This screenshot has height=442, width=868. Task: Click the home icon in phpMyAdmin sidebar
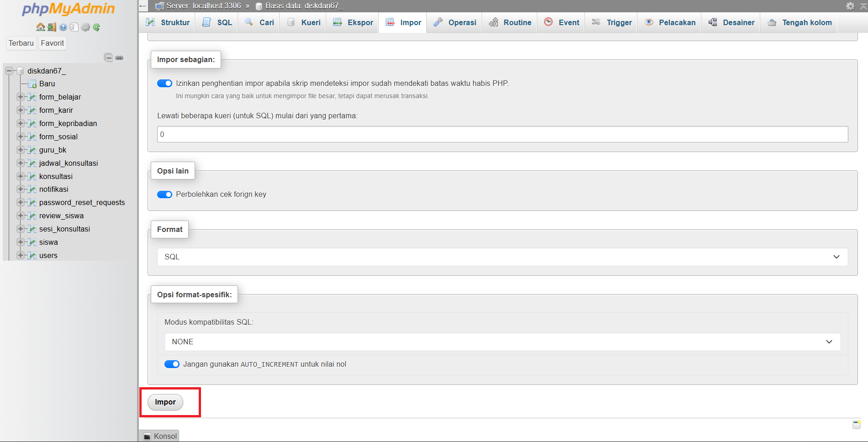40,27
